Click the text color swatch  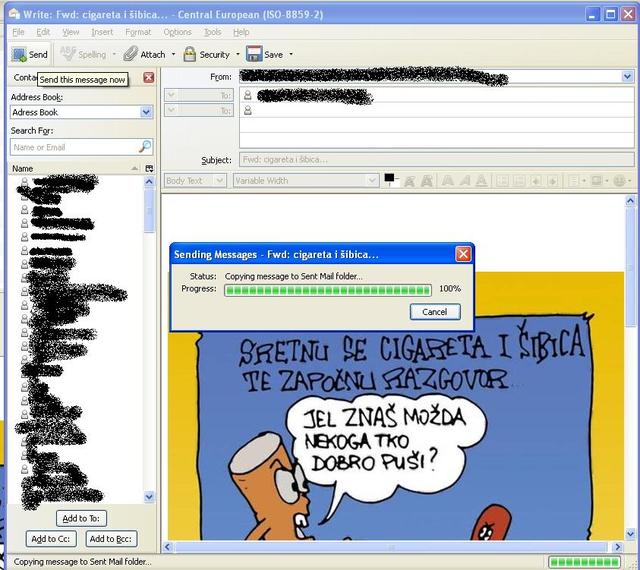click(389, 178)
